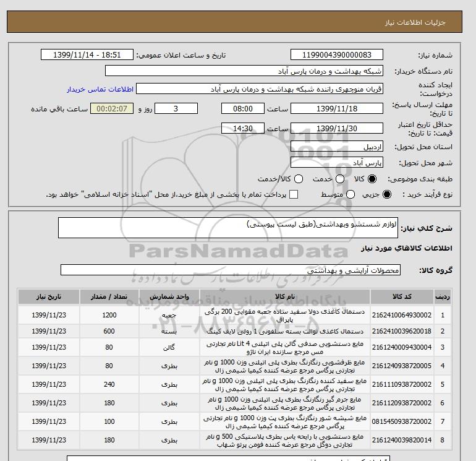Click the validity time field 14:30

[242, 128]
